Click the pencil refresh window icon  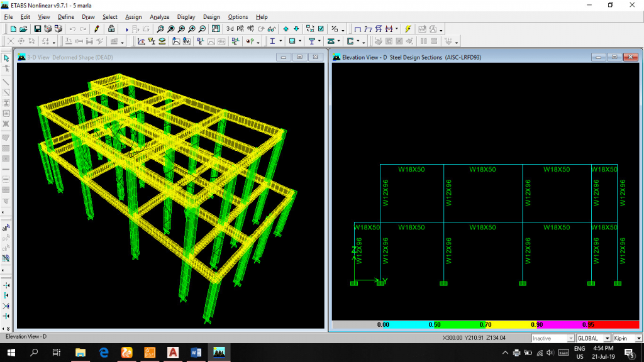pyautogui.click(x=96, y=29)
